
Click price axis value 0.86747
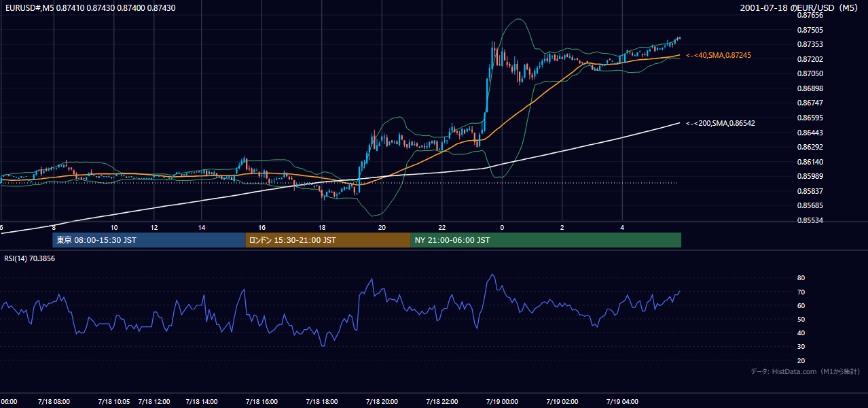click(x=810, y=103)
